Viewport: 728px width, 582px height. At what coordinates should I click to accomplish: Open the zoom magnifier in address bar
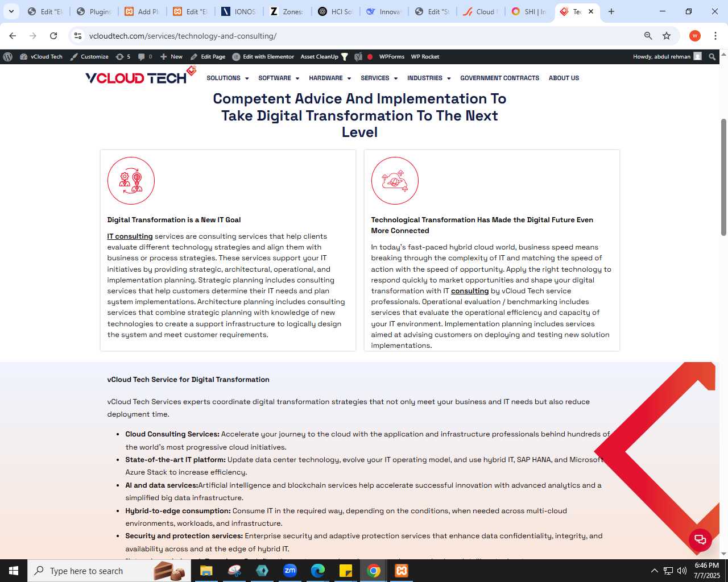[648, 36]
